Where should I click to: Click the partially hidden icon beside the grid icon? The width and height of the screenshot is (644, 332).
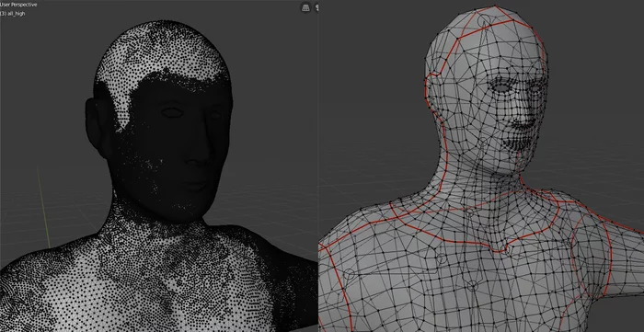[316, 7]
